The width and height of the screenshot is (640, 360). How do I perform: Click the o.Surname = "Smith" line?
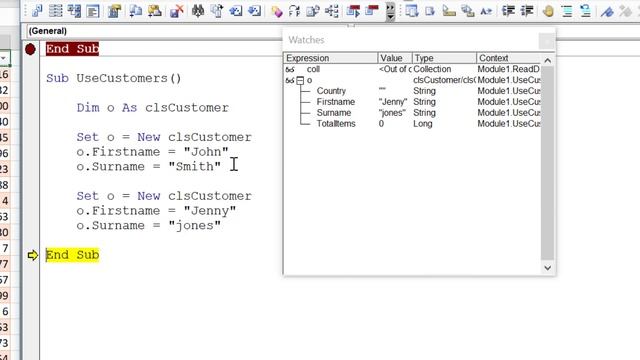149,167
